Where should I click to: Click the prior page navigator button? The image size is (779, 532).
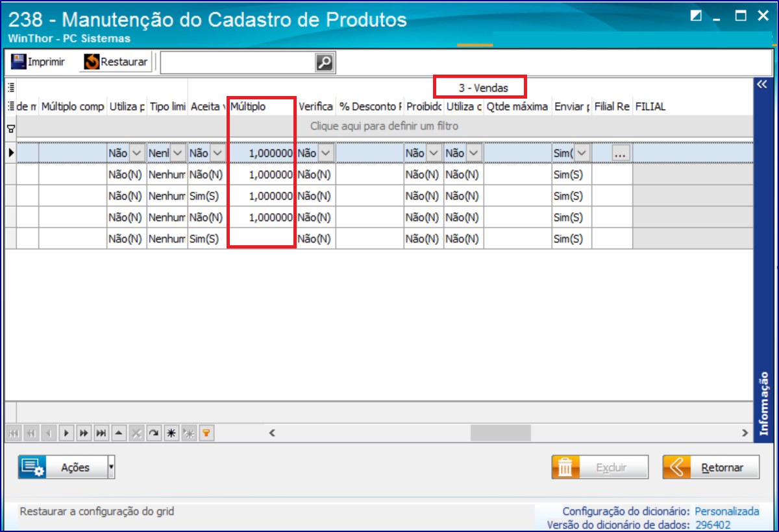(x=30, y=433)
